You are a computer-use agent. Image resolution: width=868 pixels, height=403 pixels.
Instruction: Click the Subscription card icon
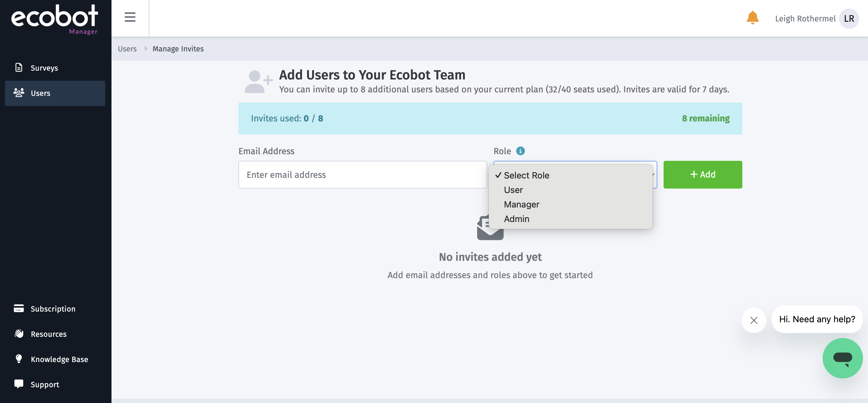pyautogui.click(x=19, y=308)
